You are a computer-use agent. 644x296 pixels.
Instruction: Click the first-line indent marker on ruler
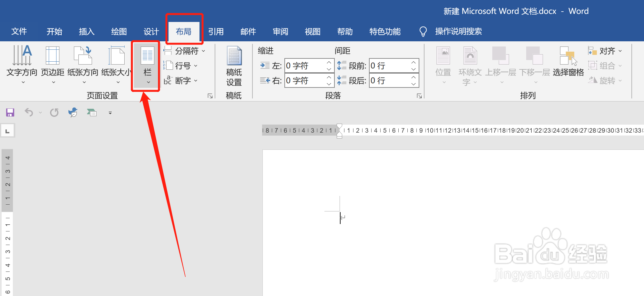tap(339, 126)
